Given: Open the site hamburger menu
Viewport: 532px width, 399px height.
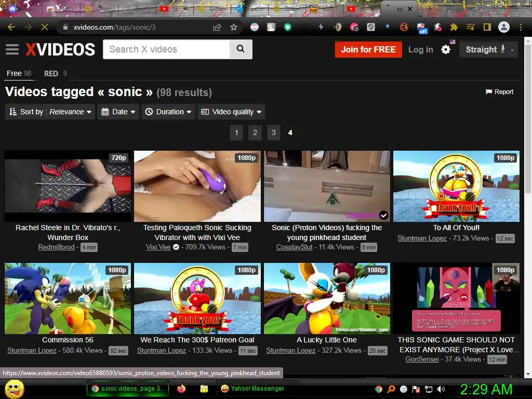Looking at the screenshot, I should pos(12,49).
